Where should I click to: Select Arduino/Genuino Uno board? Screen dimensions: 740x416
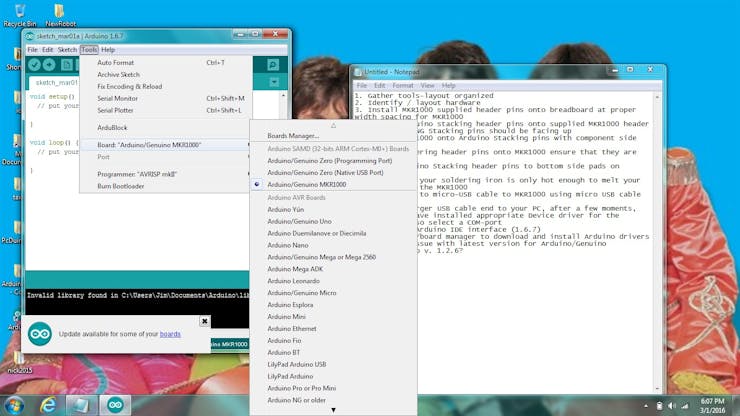(333, 221)
